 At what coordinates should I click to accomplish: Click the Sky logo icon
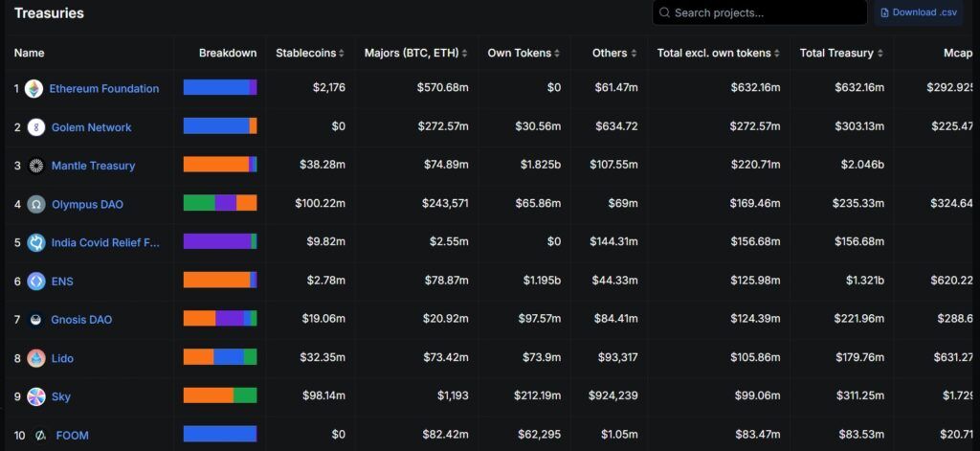(x=36, y=396)
